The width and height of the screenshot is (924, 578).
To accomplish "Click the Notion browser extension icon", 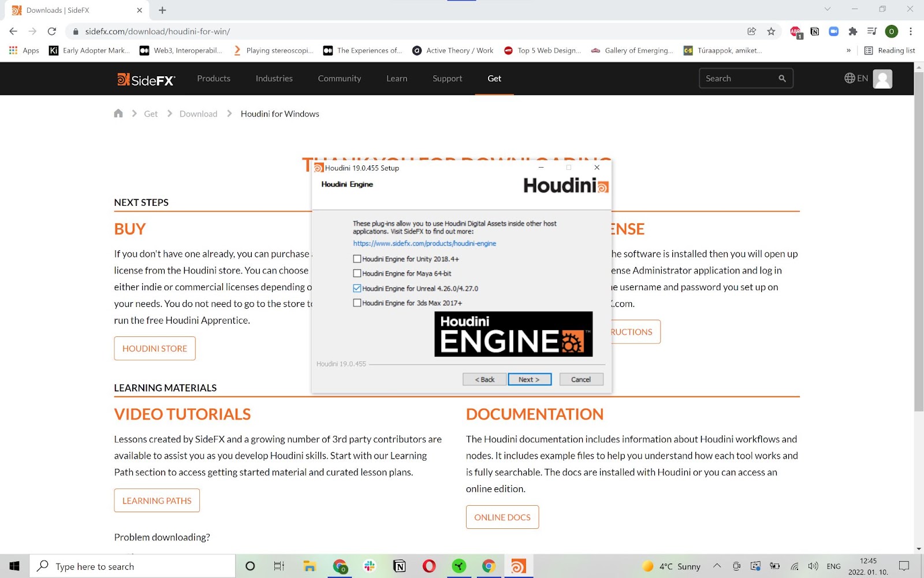I will 815,31.
